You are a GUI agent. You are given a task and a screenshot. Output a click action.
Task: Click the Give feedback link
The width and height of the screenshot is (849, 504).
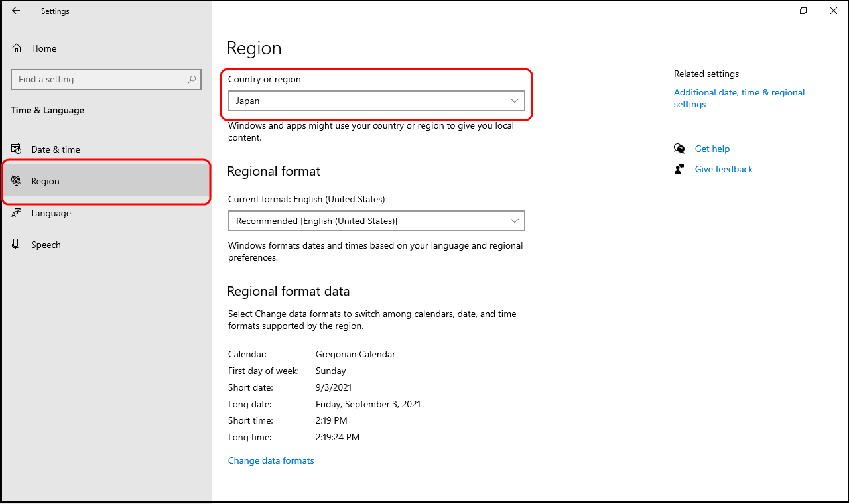pos(724,169)
